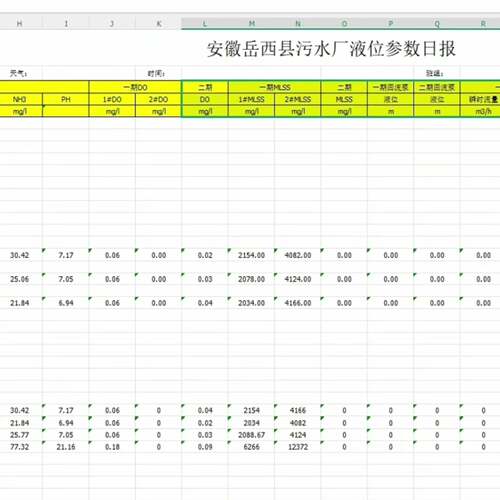
Task: Select column L header
Action: [205, 23]
